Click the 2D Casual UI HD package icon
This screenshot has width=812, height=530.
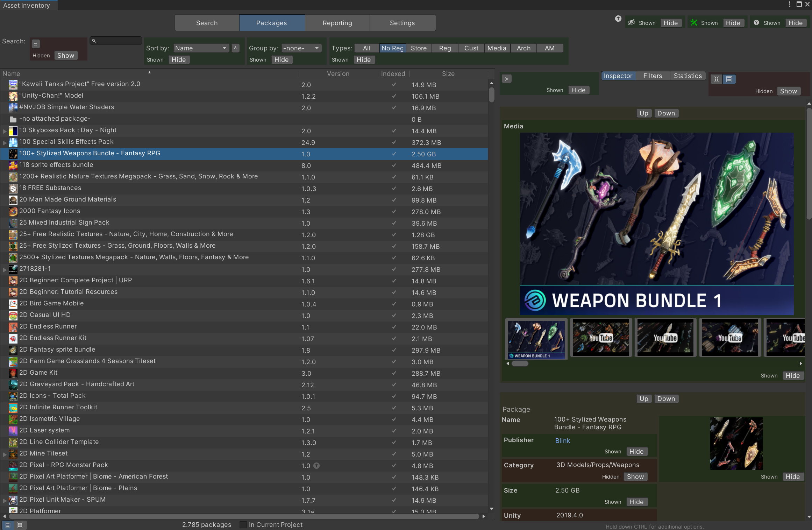pos(13,316)
